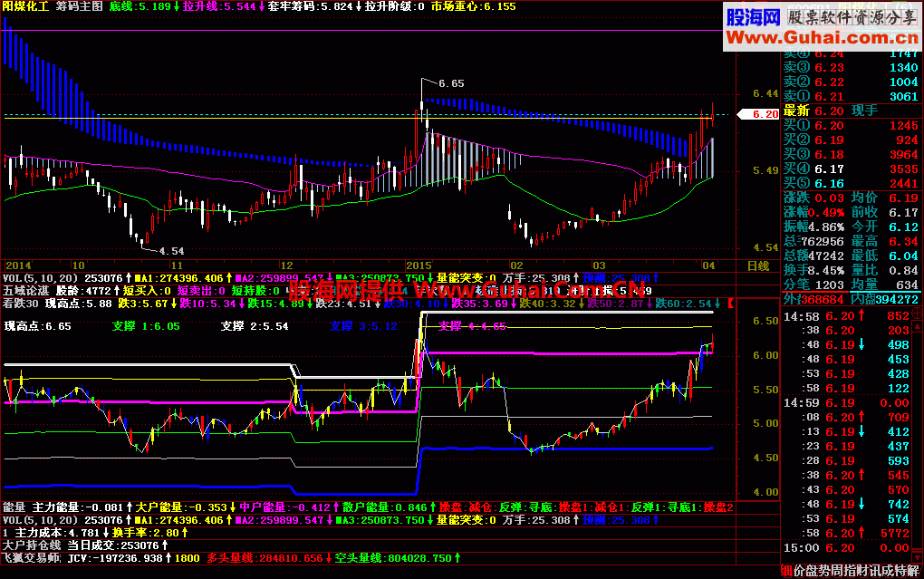Click the 日线 period label

(758, 265)
